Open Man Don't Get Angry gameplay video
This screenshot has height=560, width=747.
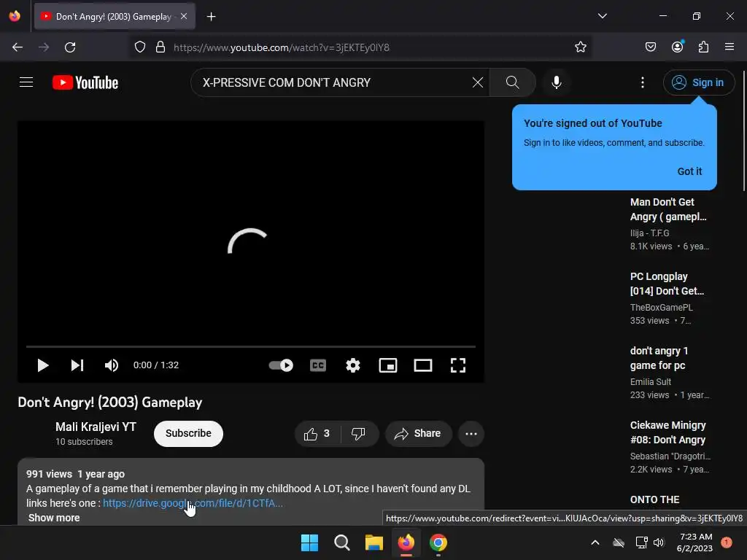click(668, 209)
